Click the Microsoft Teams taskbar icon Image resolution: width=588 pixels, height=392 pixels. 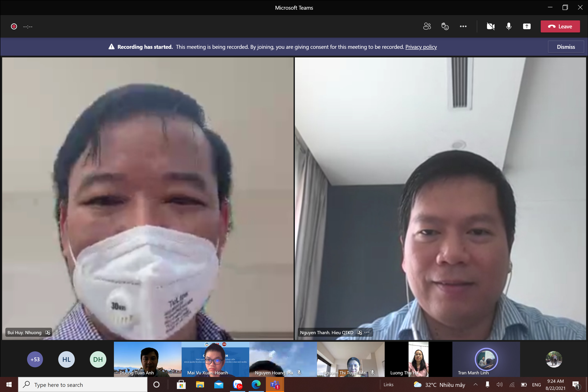pos(275,384)
